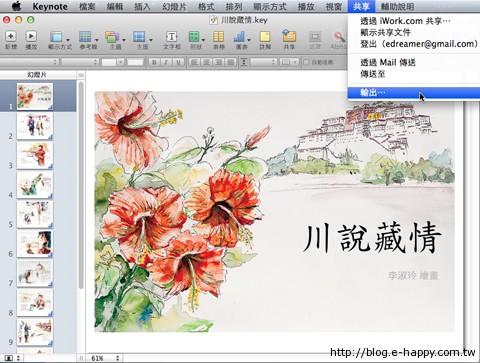
Task: Center align text in format bar
Action: tap(206, 62)
